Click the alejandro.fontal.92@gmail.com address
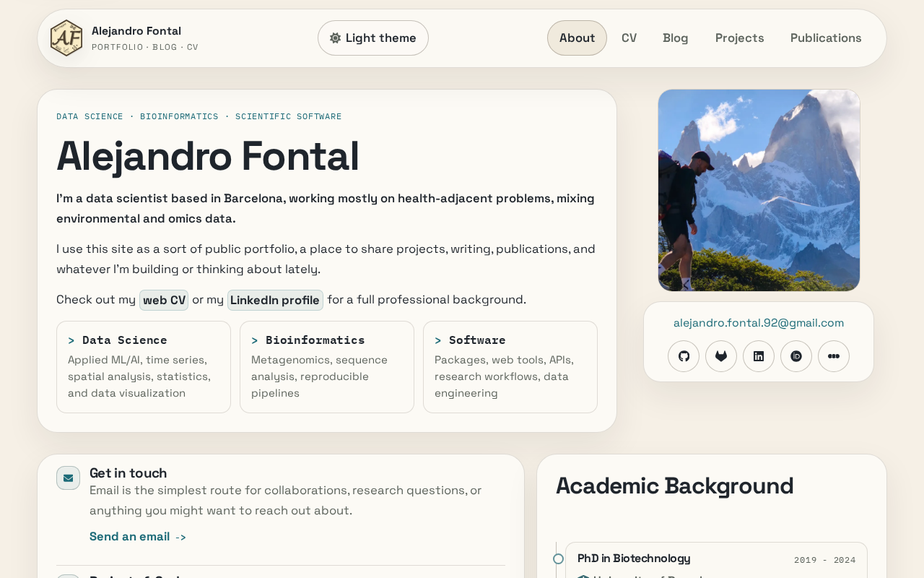The image size is (924, 578). 759,323
